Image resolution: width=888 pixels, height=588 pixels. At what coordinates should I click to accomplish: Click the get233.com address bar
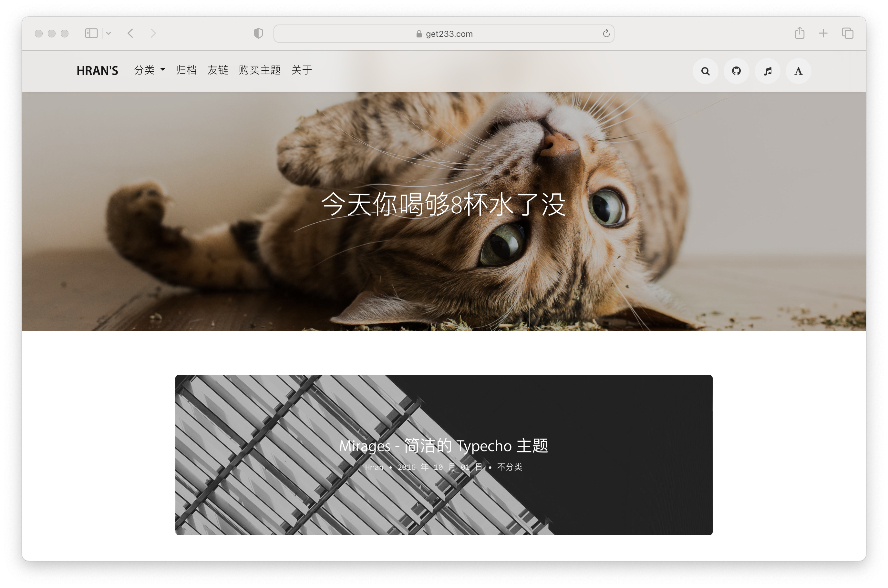(x=443, y=34)
